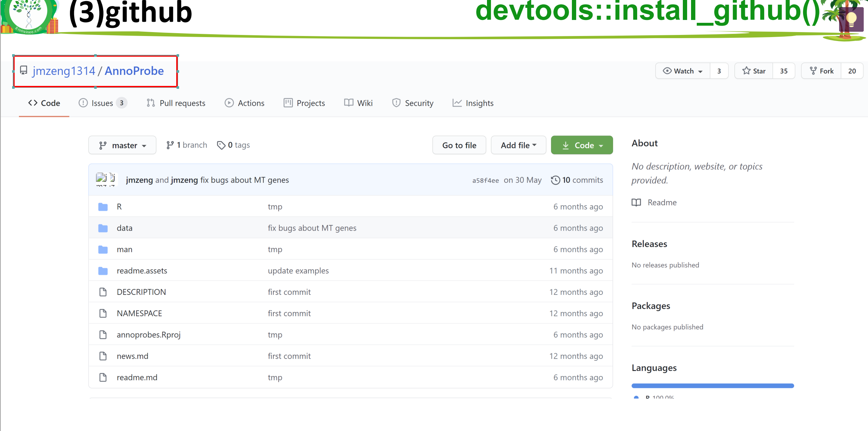Click the blue R language bar
The height and width of the screenshot is (431, 868).
pyautogui.click(x=712, y=386)
